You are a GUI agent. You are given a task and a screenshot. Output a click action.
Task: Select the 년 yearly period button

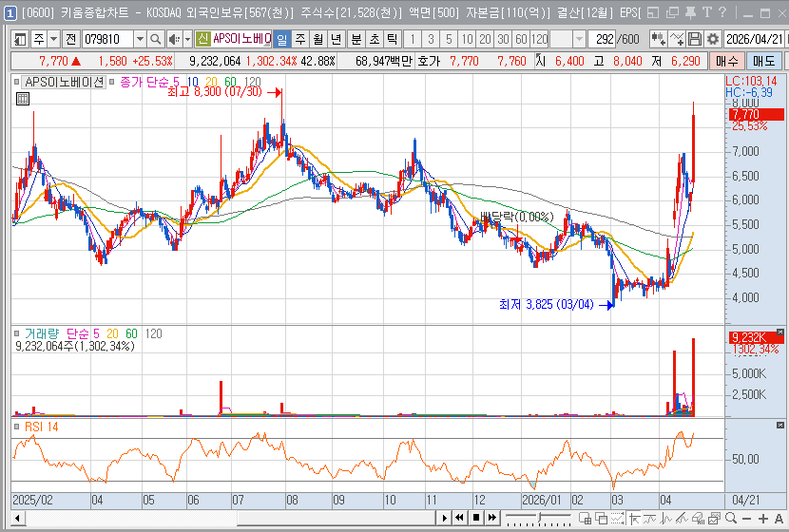click(337, 39)
